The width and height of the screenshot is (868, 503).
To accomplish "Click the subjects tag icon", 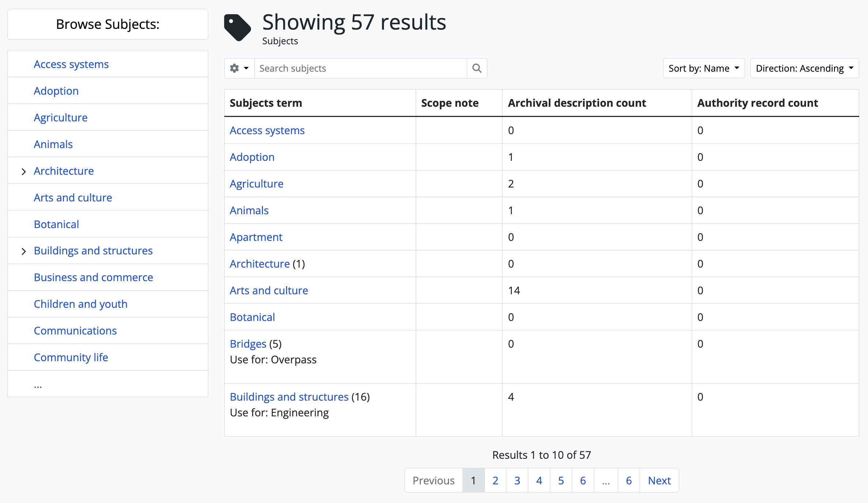I will pyautogui.click(x=237, y=28).
